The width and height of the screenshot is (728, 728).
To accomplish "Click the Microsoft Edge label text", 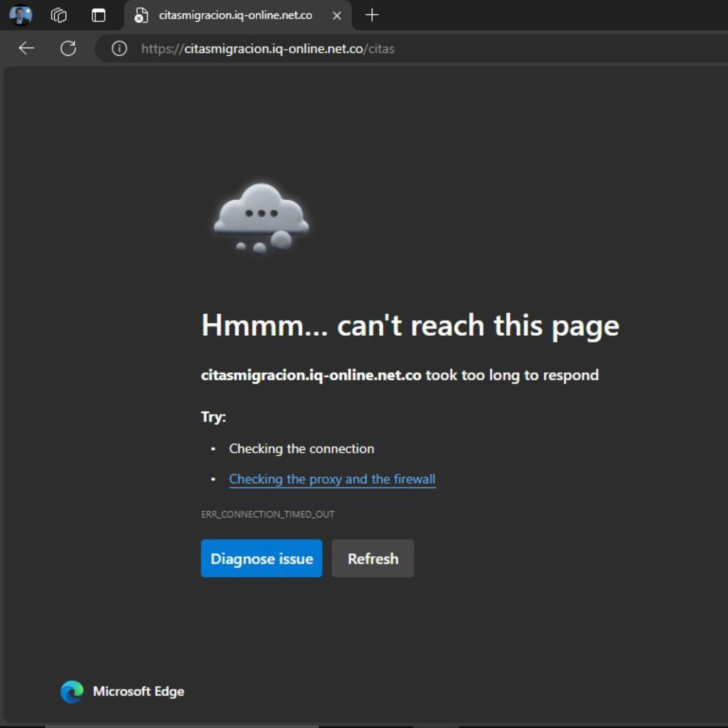I will click(x=139, y=691).
